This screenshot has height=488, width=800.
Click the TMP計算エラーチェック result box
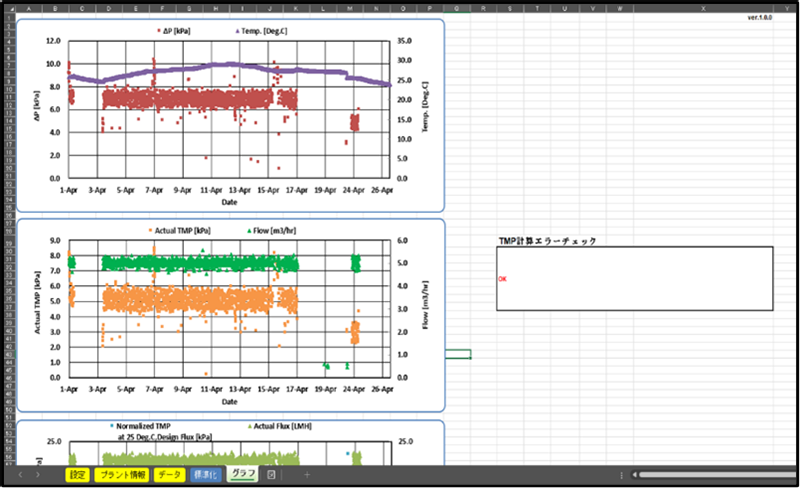(635, 279)
